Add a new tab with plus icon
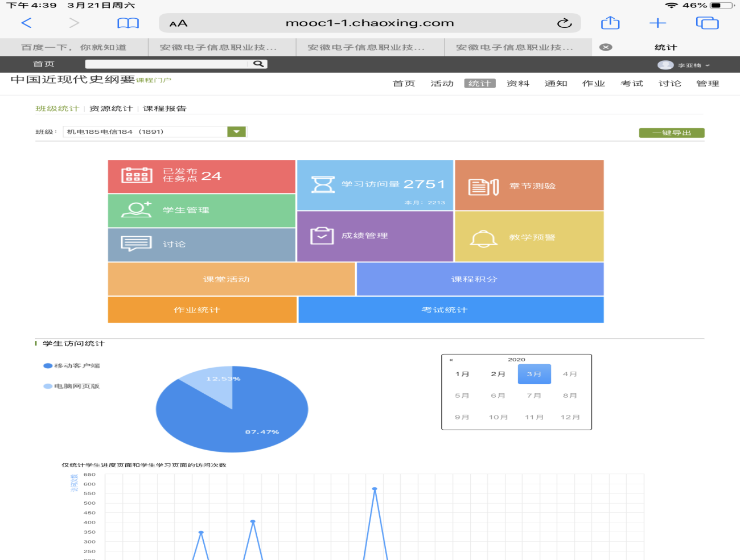Viewport: 740px width, 560px height. point(657,23)
